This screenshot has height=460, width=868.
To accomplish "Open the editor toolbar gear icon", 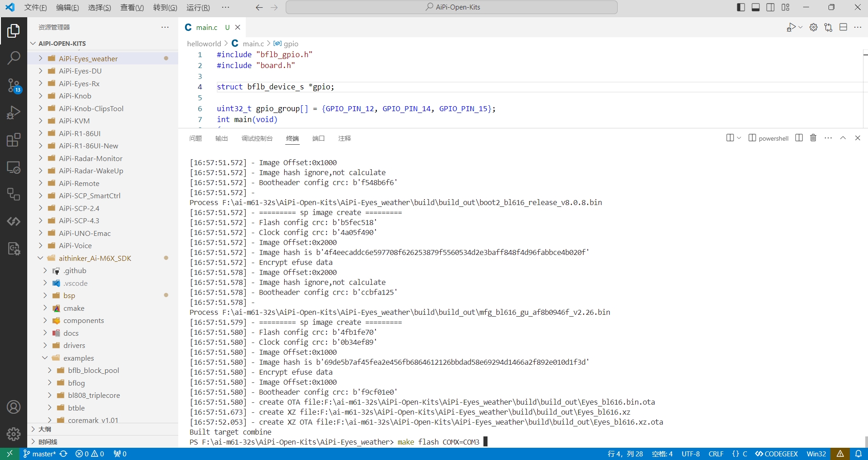I will [814, 27].
